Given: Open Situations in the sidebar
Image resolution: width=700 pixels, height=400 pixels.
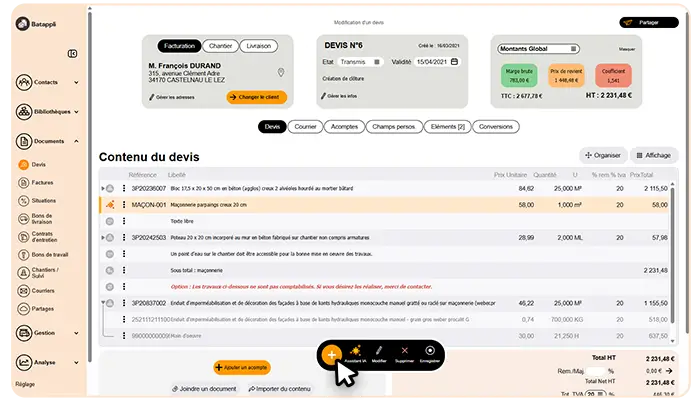Looking at the screenshot, I should pos(37,201).
